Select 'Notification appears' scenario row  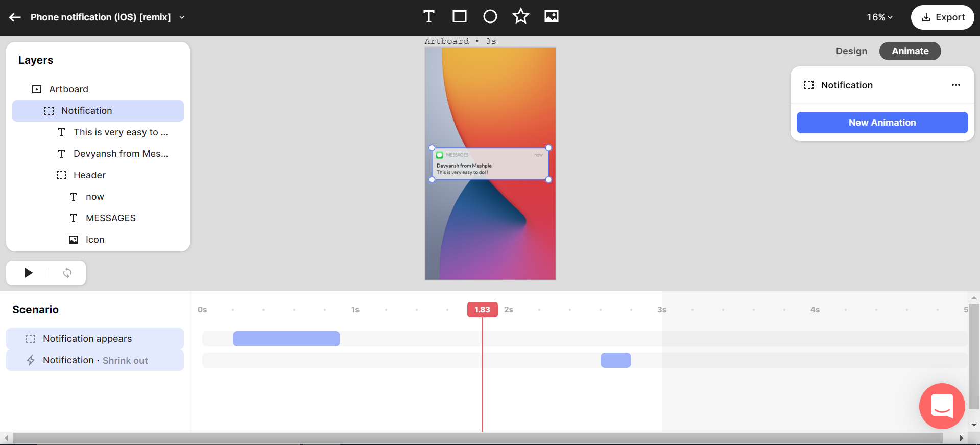click(x=95, y=339)
